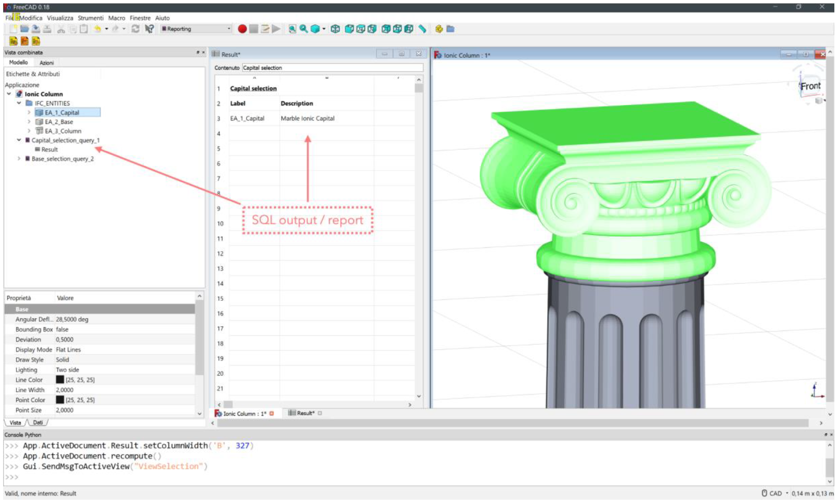
Task: Click the measure distance ruler icon
Action: pyautogui.click(x=422, y=29)
